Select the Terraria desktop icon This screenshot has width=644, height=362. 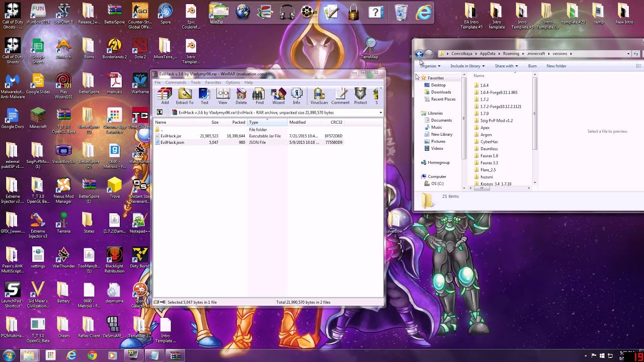(x=63, y=223)
